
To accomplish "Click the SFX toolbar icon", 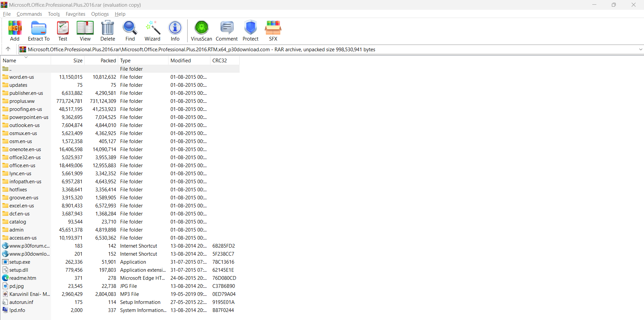I will click(273, 30).
